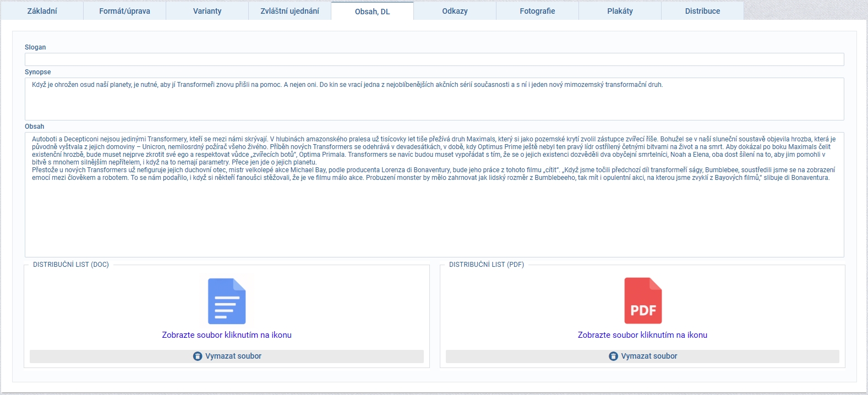
Task: Click into the Synopse text area
Action: click(x=434, y=99)
